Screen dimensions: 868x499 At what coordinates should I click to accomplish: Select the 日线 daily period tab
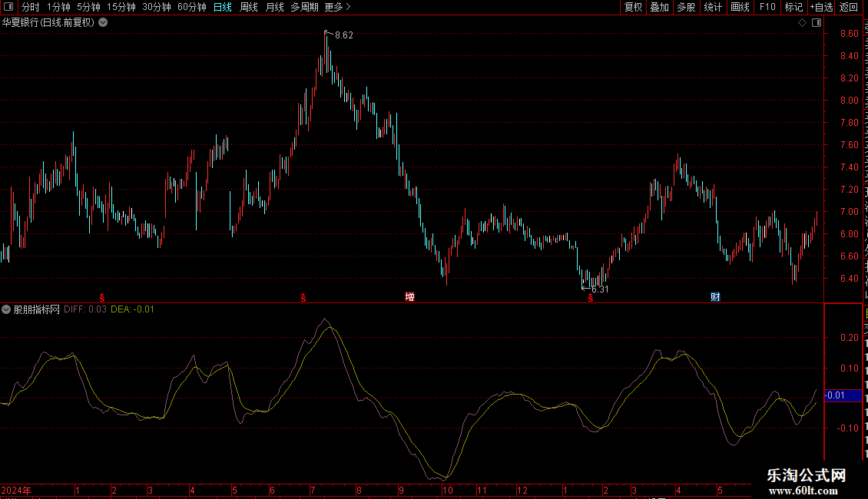click(x=223, y=7)
